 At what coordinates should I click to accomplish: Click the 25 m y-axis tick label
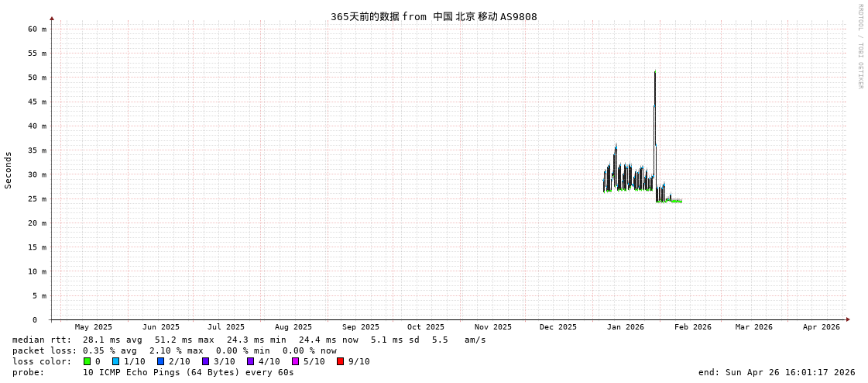coord(38,199)
